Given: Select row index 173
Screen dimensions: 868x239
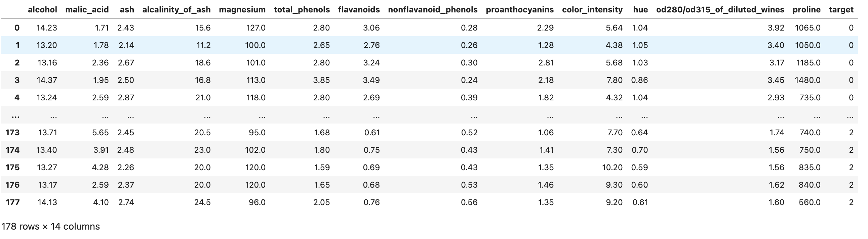Looking at the screenshot, I should tap(12, 133).
